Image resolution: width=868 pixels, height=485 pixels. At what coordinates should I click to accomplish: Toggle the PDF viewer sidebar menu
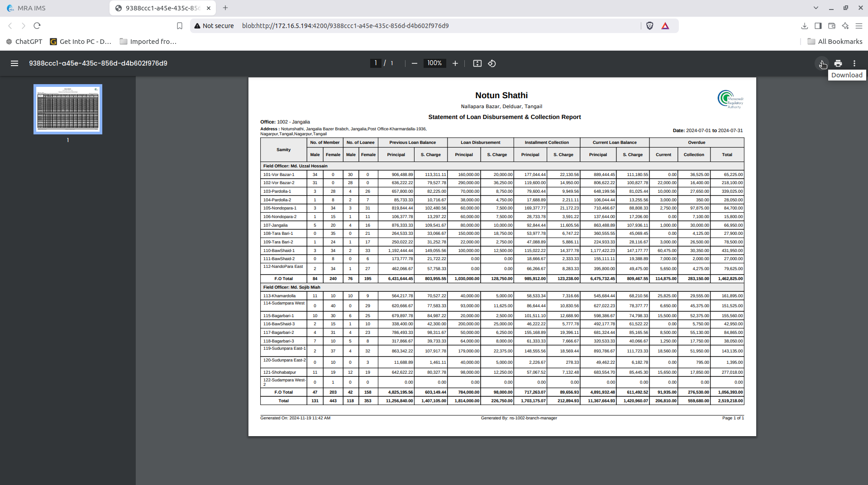[14, 63]
